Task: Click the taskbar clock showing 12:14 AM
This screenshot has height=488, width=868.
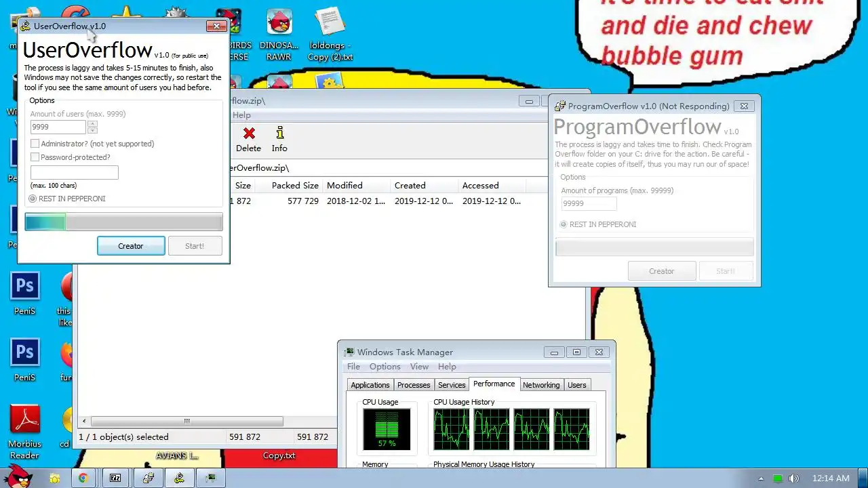Action: click(x=831, y=479)
